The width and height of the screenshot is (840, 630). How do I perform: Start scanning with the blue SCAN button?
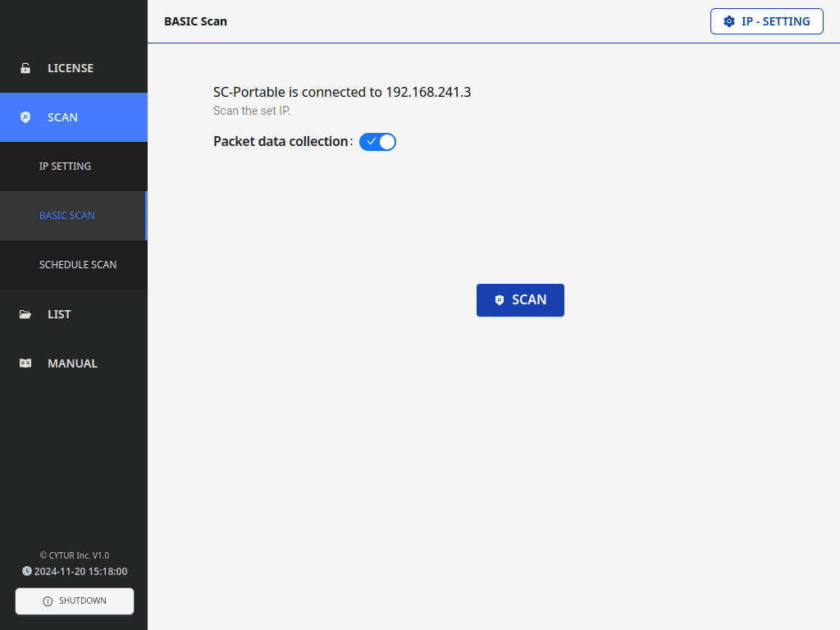click(x=520, y=300)
